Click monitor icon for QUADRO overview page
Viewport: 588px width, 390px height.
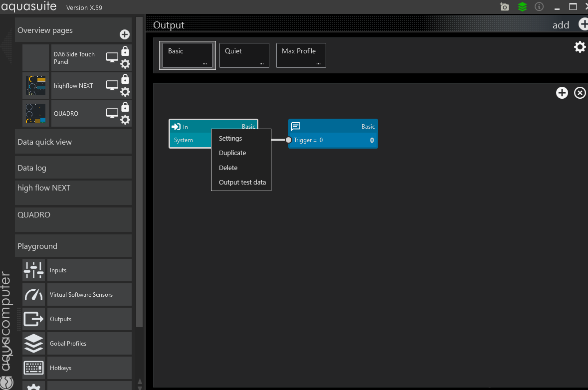112,113
